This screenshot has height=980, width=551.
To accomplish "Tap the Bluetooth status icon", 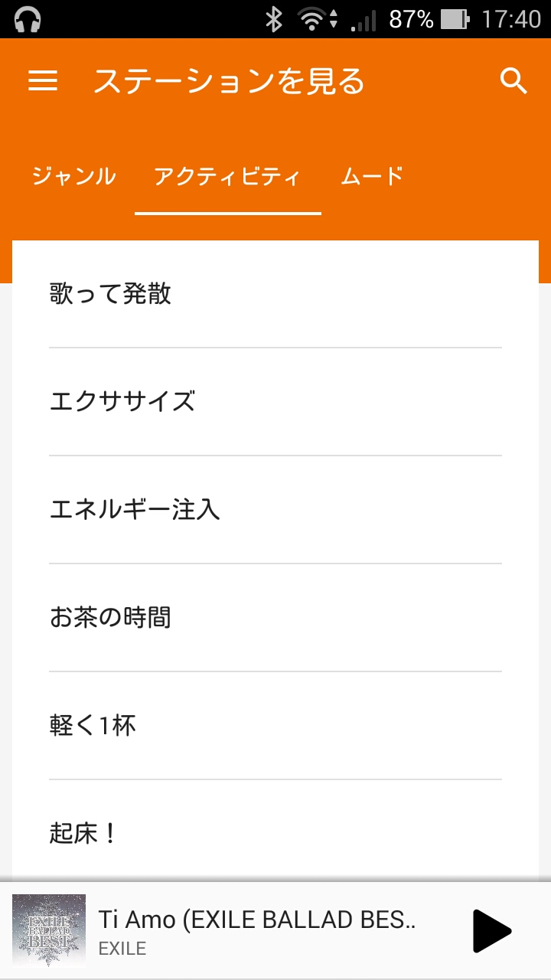I will tap(273, 19).
